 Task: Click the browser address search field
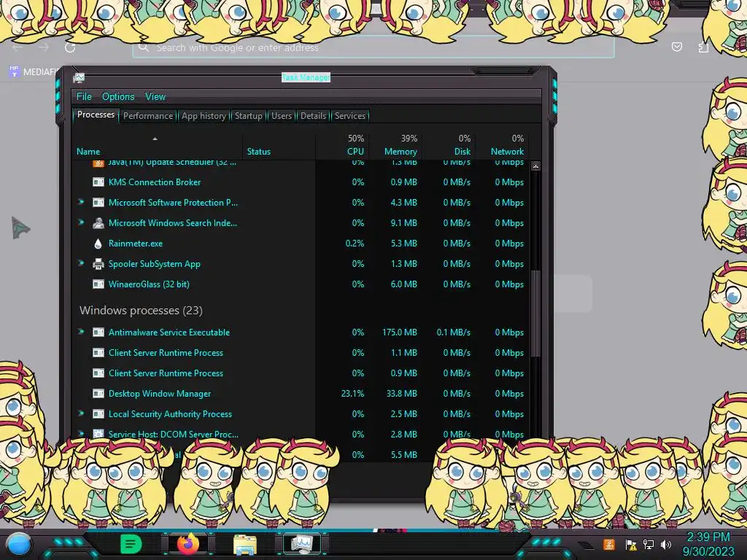click(x=373, y=47)
